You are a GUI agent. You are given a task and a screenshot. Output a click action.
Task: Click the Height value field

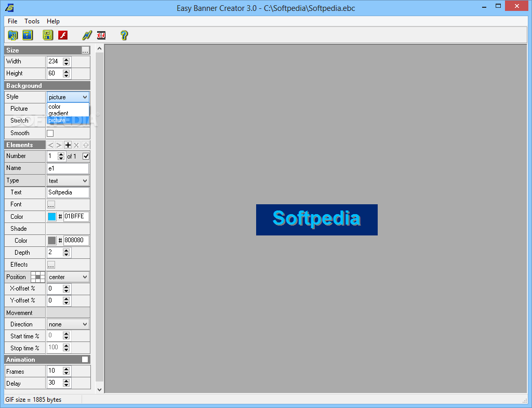click(55, 73)
